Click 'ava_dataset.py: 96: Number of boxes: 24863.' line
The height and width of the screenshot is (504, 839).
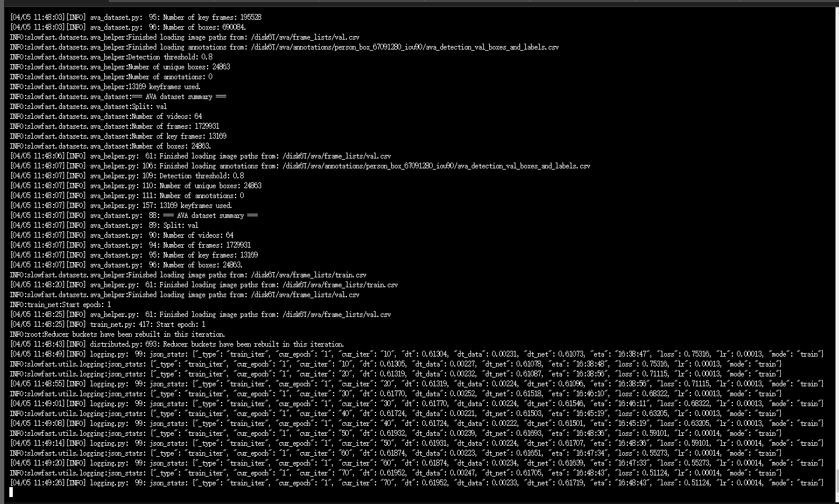click(x=126, y=265)
